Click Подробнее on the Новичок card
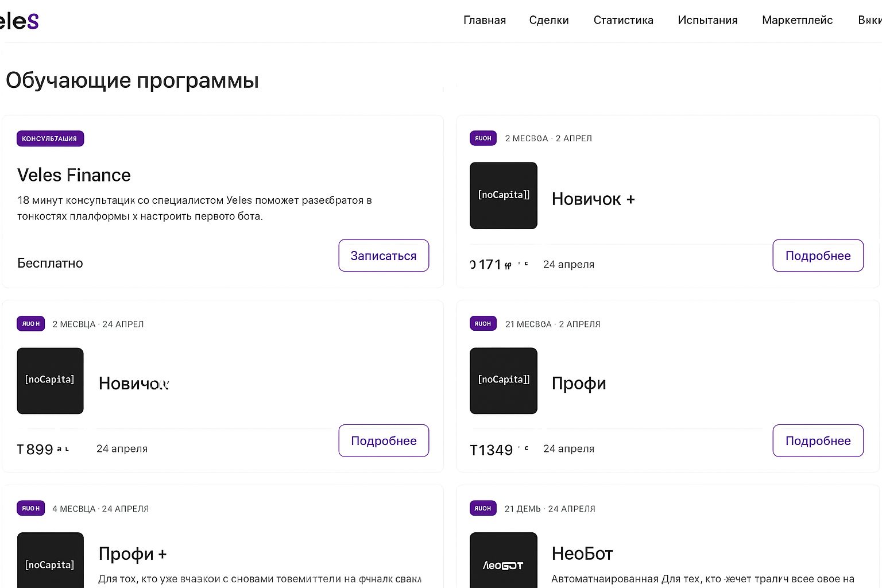 pyautogui.click(x=384, y=440)
